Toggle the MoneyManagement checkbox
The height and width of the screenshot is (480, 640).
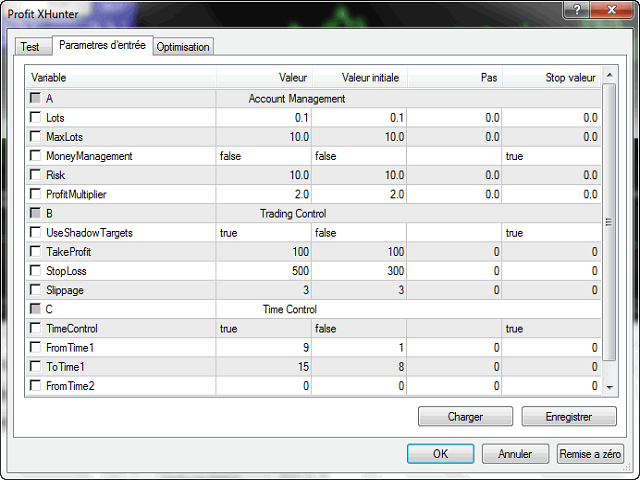36,156
